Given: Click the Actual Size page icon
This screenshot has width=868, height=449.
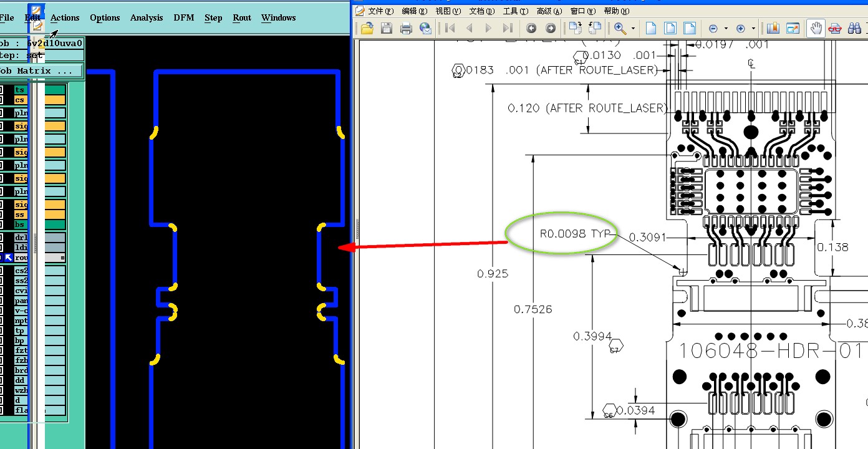Looking at the screenshot, I should 651,28.
